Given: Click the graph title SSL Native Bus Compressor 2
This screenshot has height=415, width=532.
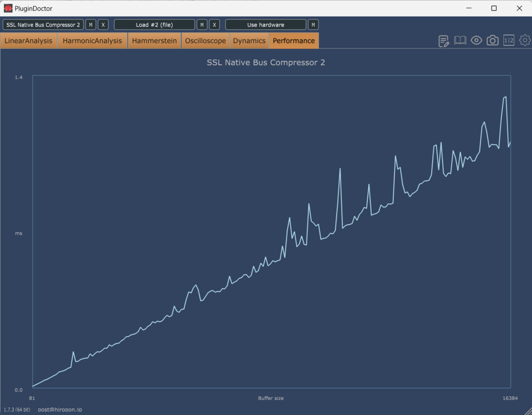Looking at the screenshot, I should pos(266,62).
